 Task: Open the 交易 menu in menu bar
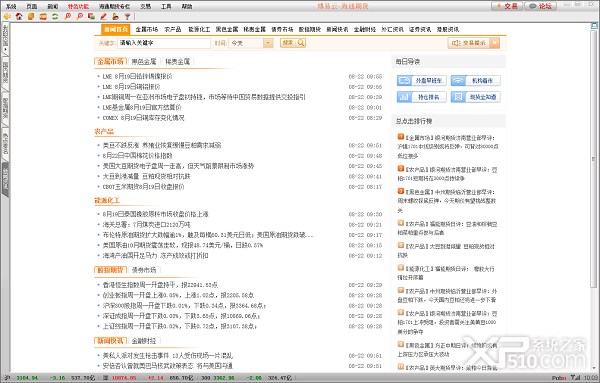145,7
